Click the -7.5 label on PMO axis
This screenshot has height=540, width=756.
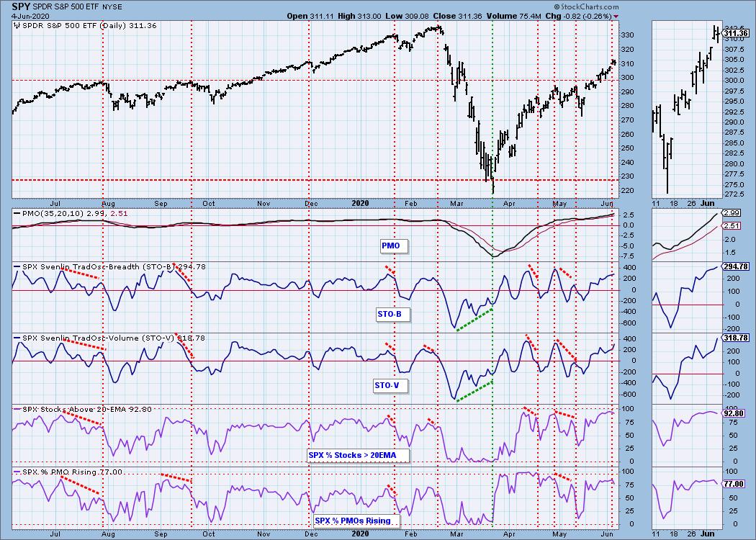point(629,257)
